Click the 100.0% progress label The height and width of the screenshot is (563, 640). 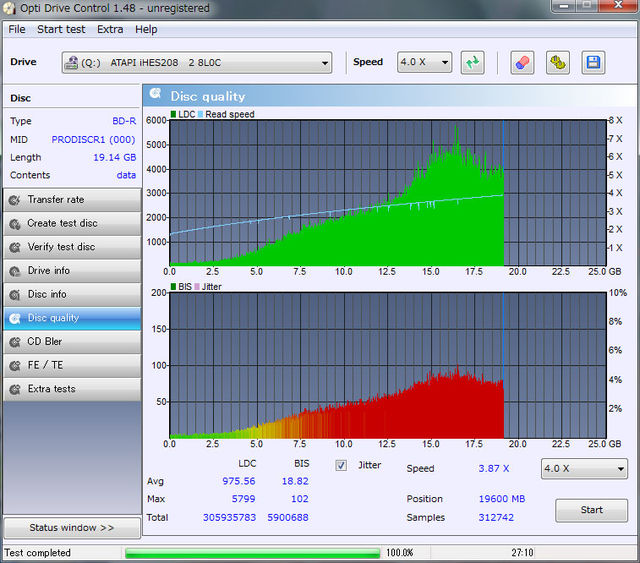[400, 553]
